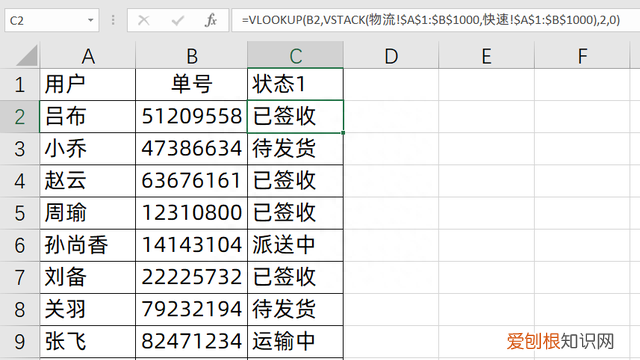This screenshot has width=640, height=360.
Task: Click cell containing 状态1
Action: tap(296, 84)
